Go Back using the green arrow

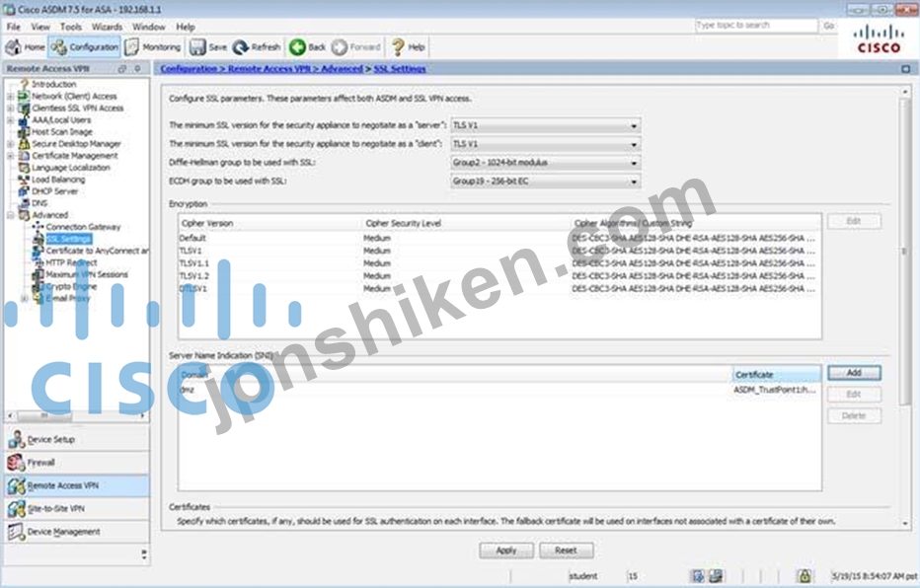307,47
